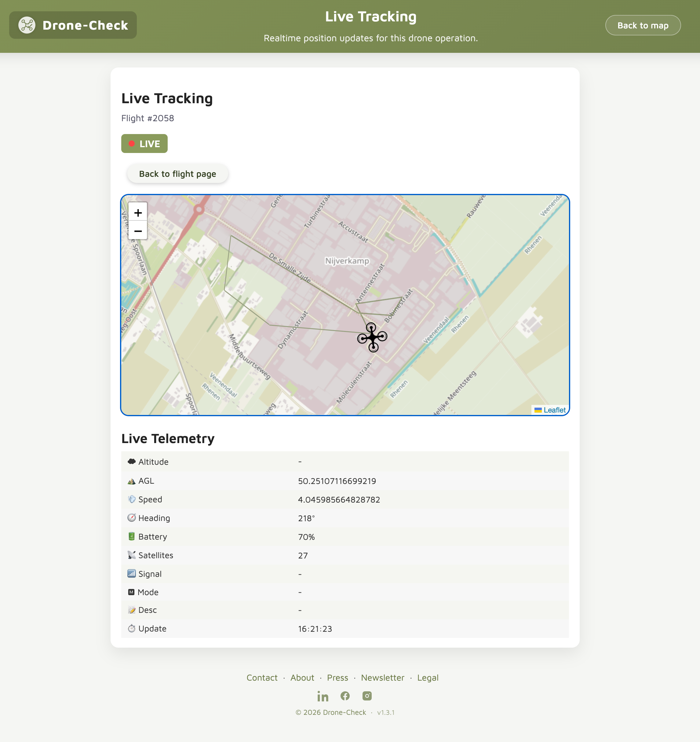Open the Leaflet attribution link
This screenshot has width=700, height=742.
tap(554, 410)
